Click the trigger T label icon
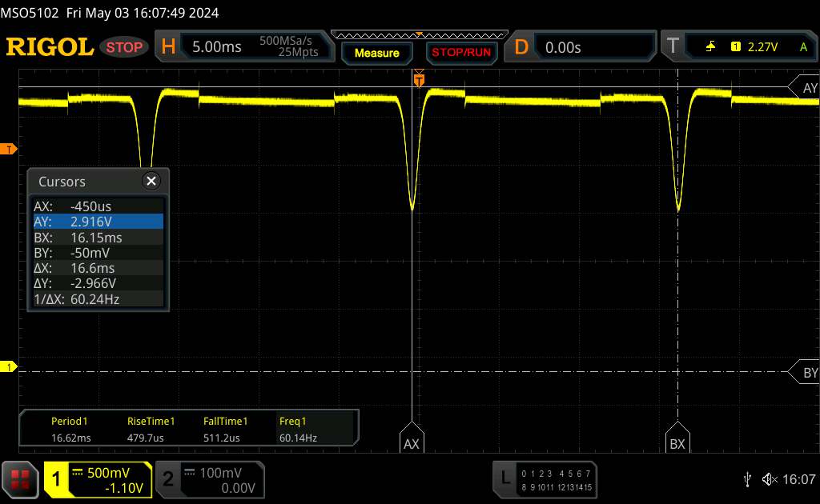This screenshot has width=820, height=504. point(673,46)
